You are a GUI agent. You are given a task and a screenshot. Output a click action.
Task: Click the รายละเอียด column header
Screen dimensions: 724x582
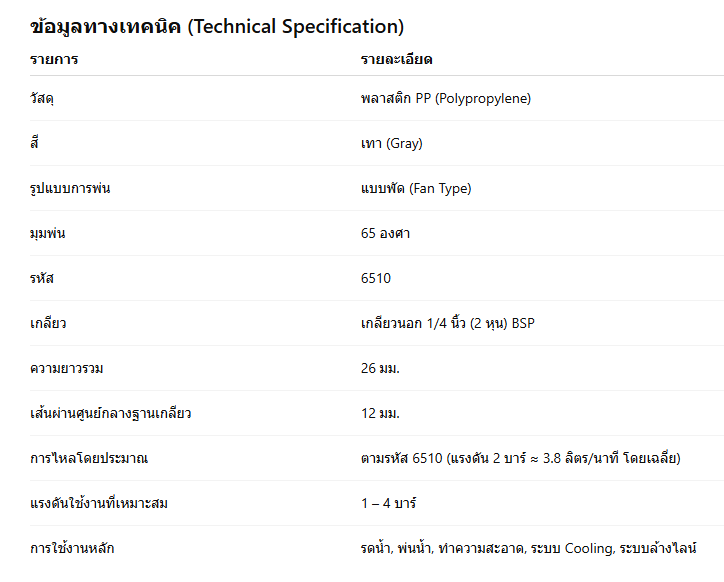click(396, 60)
